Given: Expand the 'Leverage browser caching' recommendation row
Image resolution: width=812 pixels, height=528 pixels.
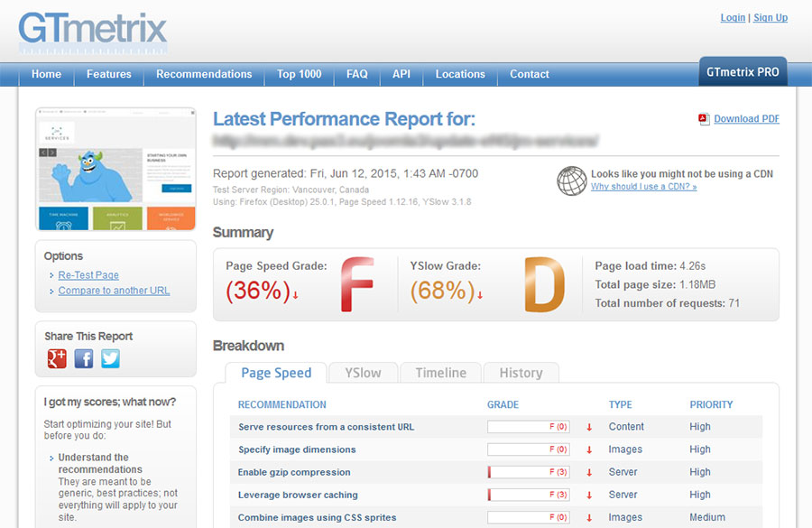Looking at the screenshot, I should coord(298,495).
